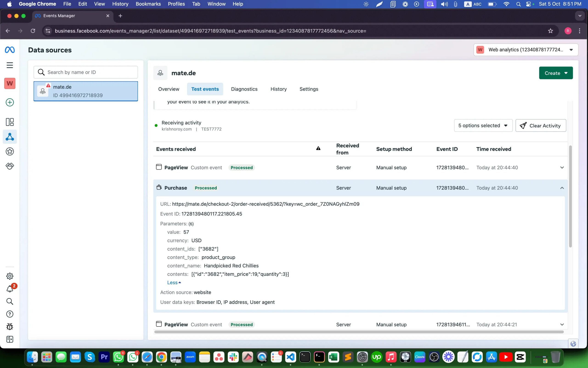This screenshot has height=368, width=588.
Task: Click the globe icon at bottom right
Action: [x=573, y=344]
